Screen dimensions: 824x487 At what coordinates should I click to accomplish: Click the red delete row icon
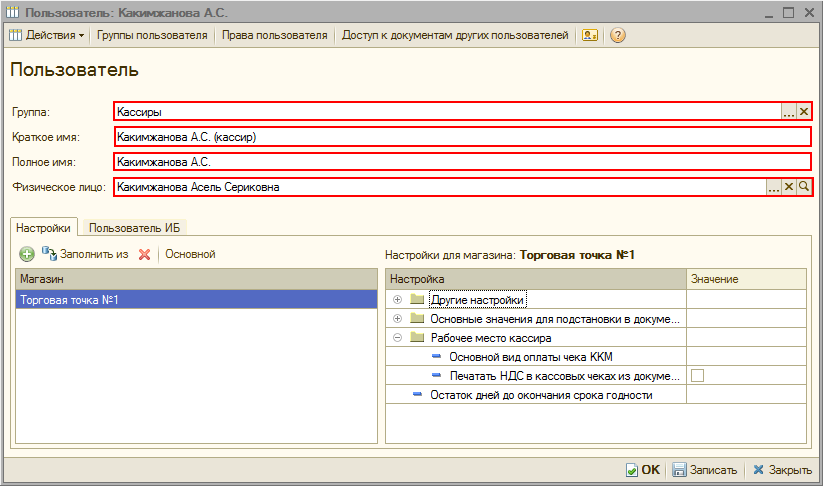pos(144,254)
